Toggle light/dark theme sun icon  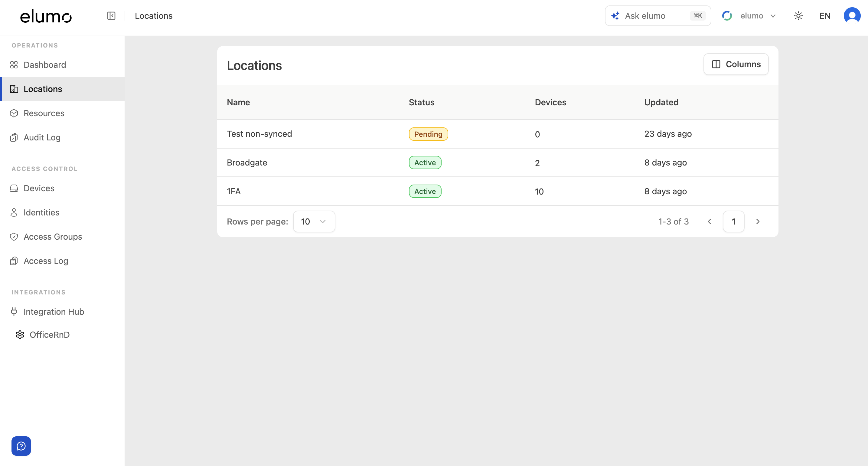click(798, 16)
